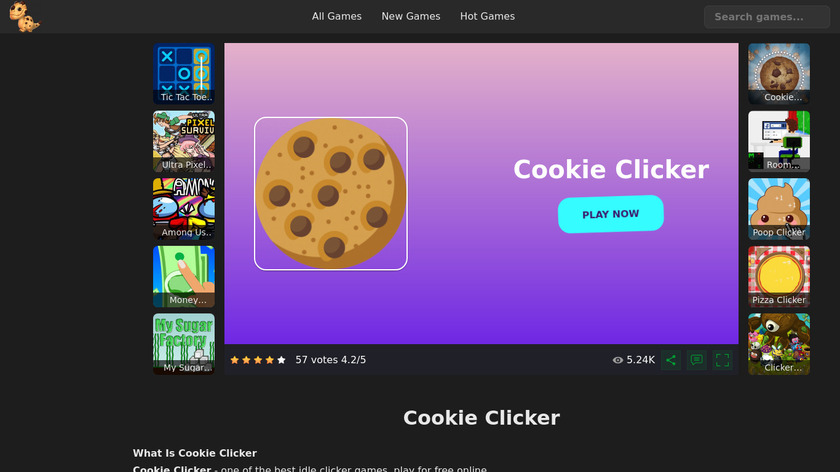Open the Hot Games section
Image resolution: width=840 pixels, height=472 pixels.
pos(488,17)
